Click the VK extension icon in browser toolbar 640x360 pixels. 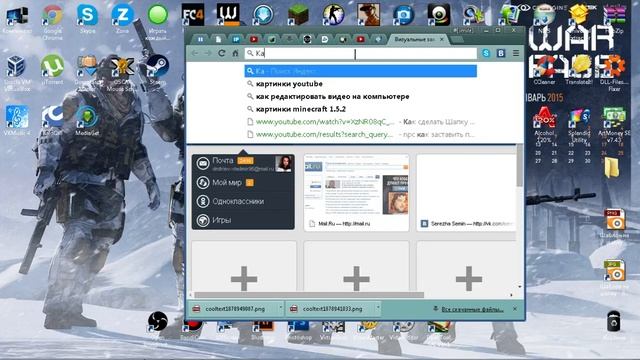501,53
